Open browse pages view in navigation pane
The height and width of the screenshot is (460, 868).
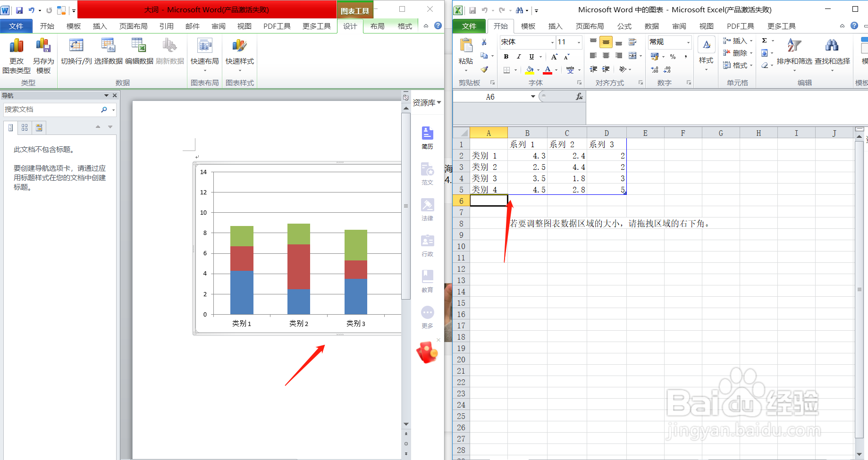click(25, 127)
